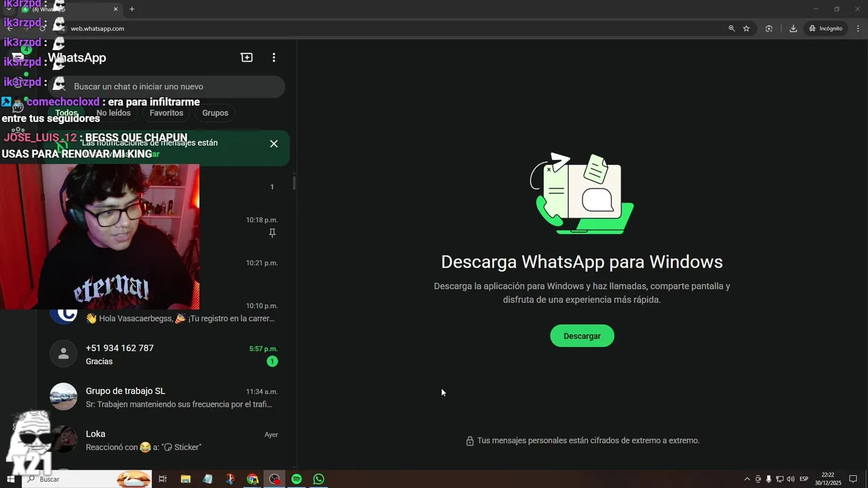Open the Grupo de trabajo SL chat

point(166,397)
